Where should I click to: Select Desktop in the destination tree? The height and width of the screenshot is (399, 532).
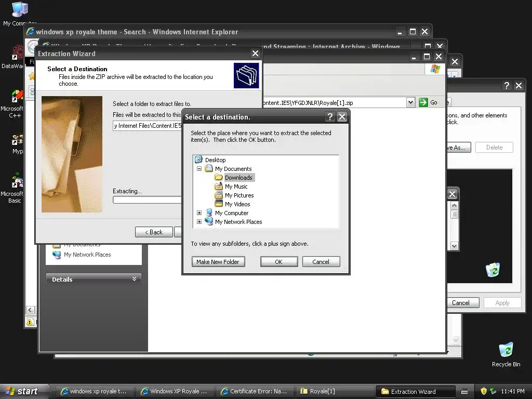pyautogui.click(x=215, y=160)
